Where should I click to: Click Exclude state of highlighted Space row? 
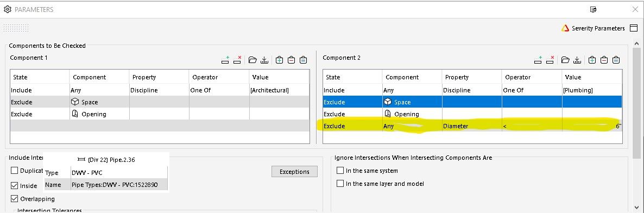[352, 102]
